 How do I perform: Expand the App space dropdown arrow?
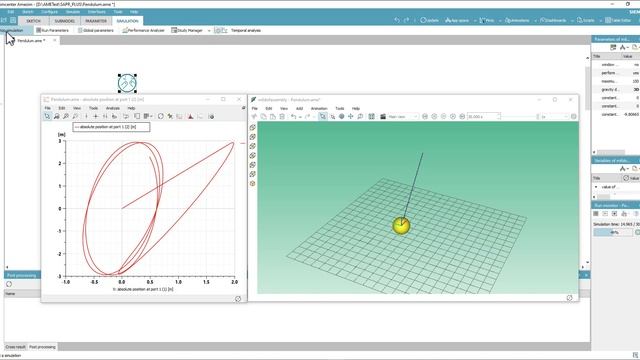(x=475, y=20)
